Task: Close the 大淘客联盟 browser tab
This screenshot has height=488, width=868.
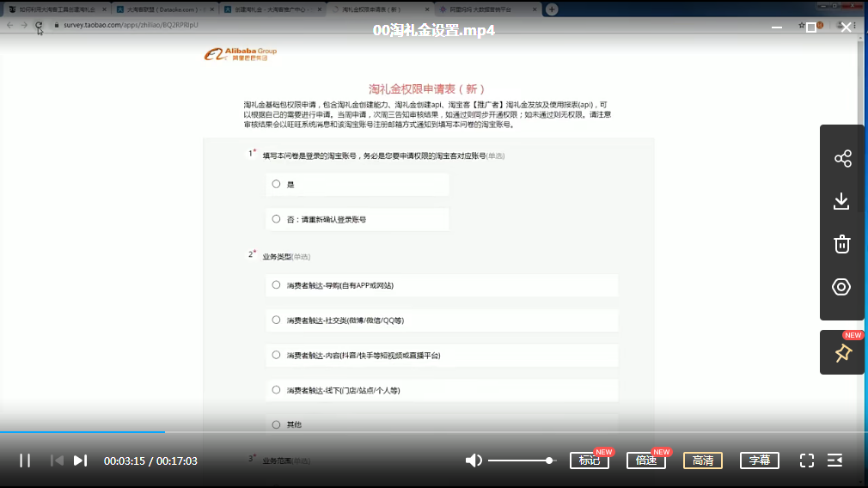Action: 212,9
